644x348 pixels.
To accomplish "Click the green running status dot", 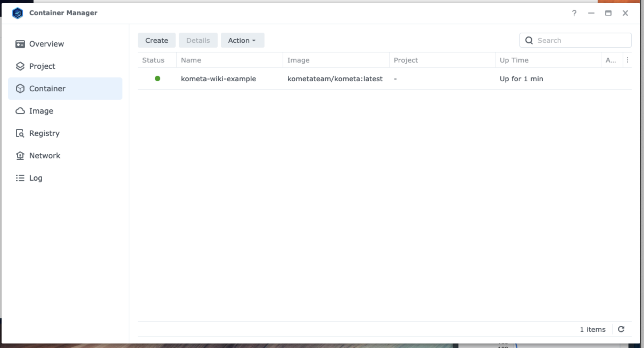I will [x=158, y=78].
